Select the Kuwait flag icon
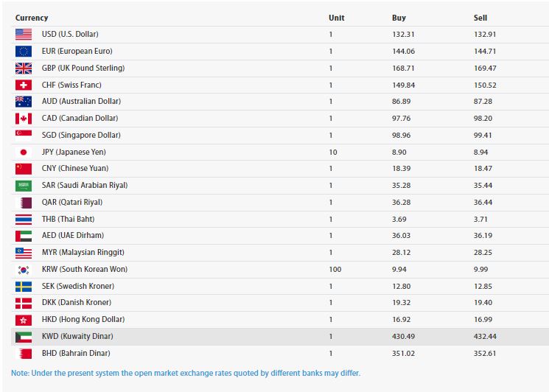This screenshot has width=549, height=392. coord(24,337)
